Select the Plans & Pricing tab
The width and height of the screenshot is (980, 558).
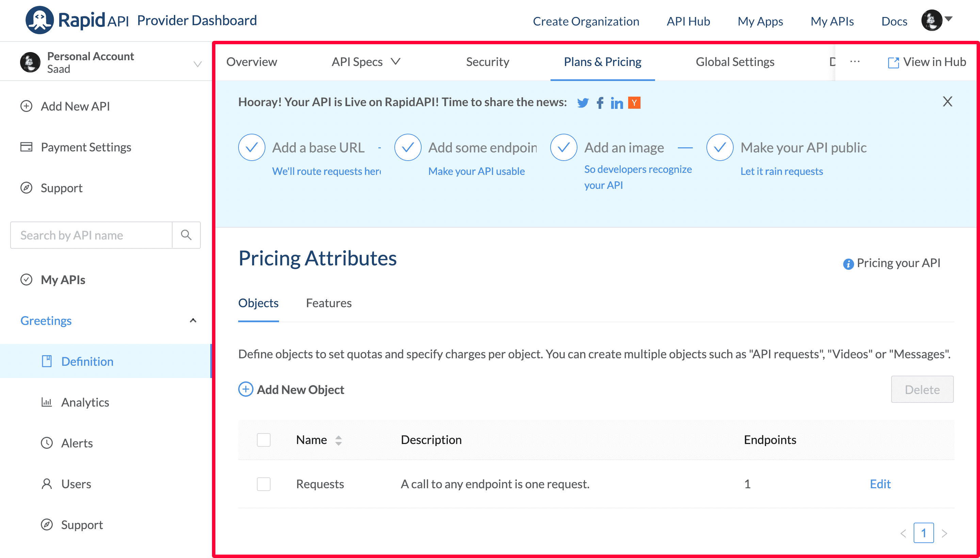pos(603,62)
